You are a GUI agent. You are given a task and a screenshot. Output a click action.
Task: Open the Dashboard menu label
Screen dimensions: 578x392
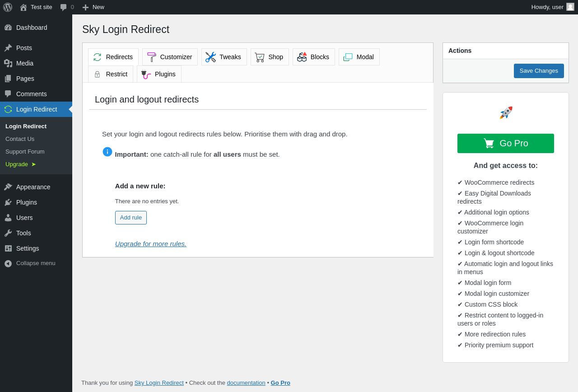pyautogui.click(x=32, y=28)
